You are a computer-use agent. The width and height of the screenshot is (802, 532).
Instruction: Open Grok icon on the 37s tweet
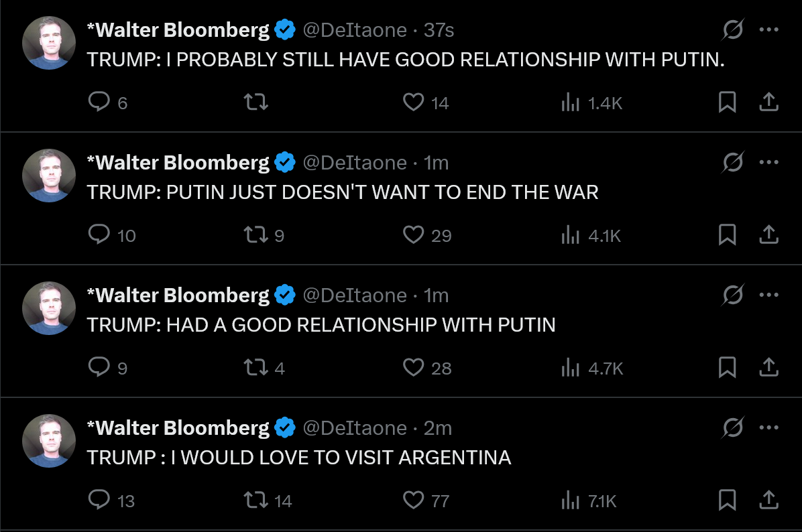[x=733, y=29]
